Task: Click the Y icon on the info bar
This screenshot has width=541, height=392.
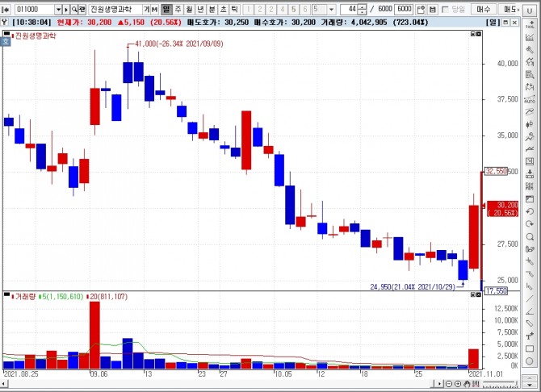Action: pyautogui.click(x=4, y=23)
